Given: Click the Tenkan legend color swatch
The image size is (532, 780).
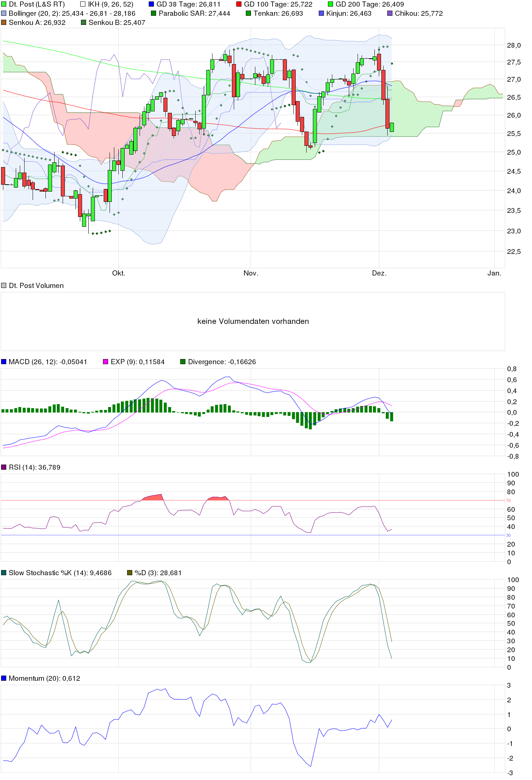Looking at the screenshot, I should pos(248,14).
